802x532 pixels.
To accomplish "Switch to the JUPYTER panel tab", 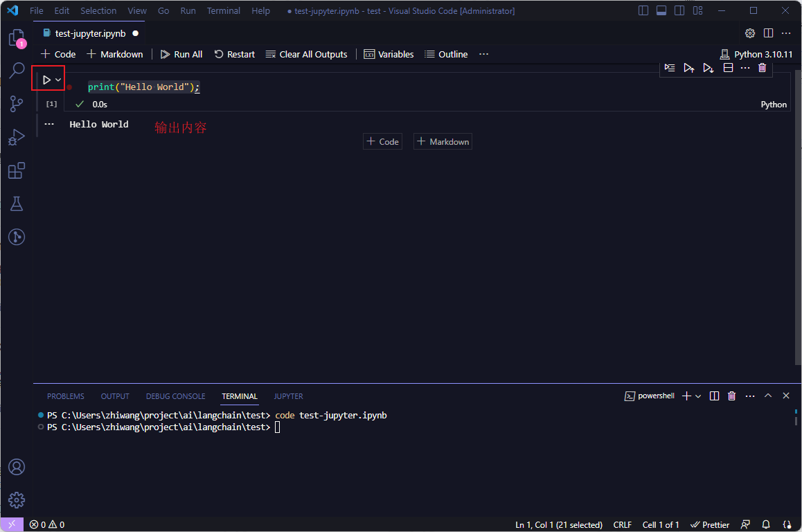I will [x=289, y=396].
